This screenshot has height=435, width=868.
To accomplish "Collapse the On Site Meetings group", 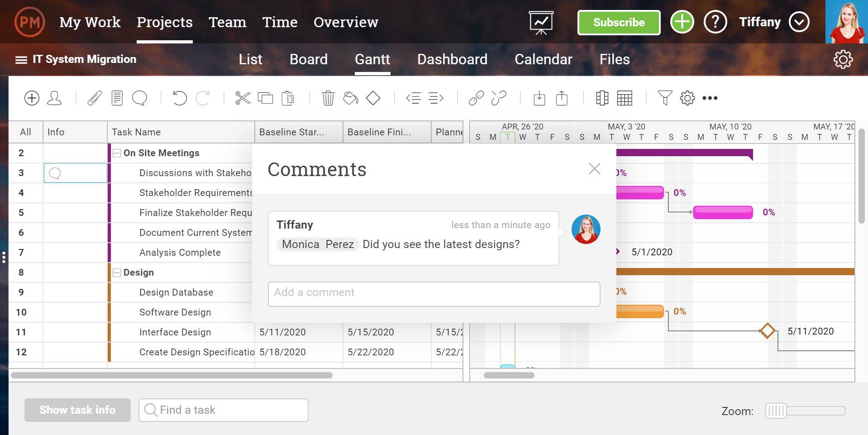I will pyautogui.click(x=116, y=153).
